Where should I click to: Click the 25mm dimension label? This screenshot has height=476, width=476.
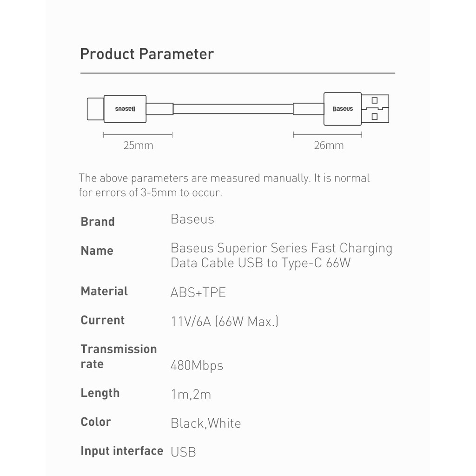pos(138,145)
